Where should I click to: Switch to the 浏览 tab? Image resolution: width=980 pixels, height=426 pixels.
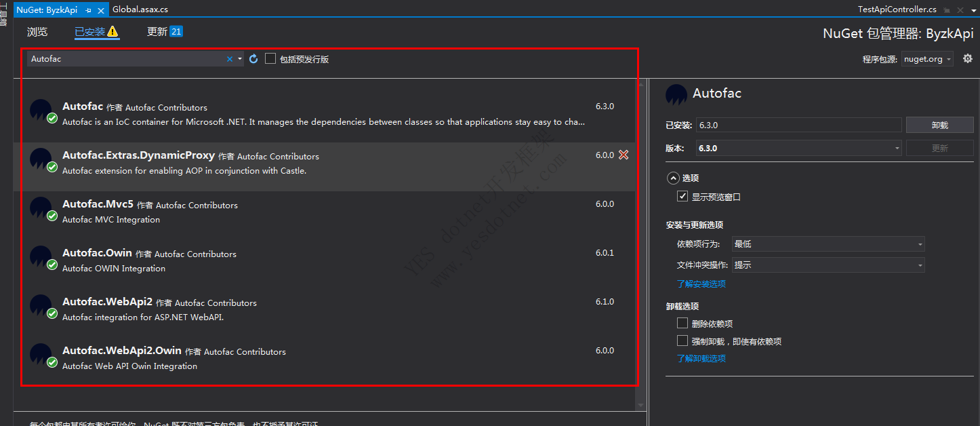(37, 31)
